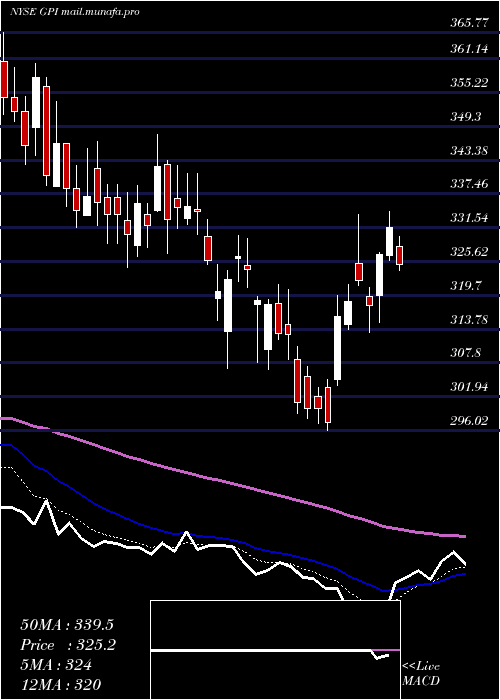Click the 349.3 price axis label

coord(466,117)
